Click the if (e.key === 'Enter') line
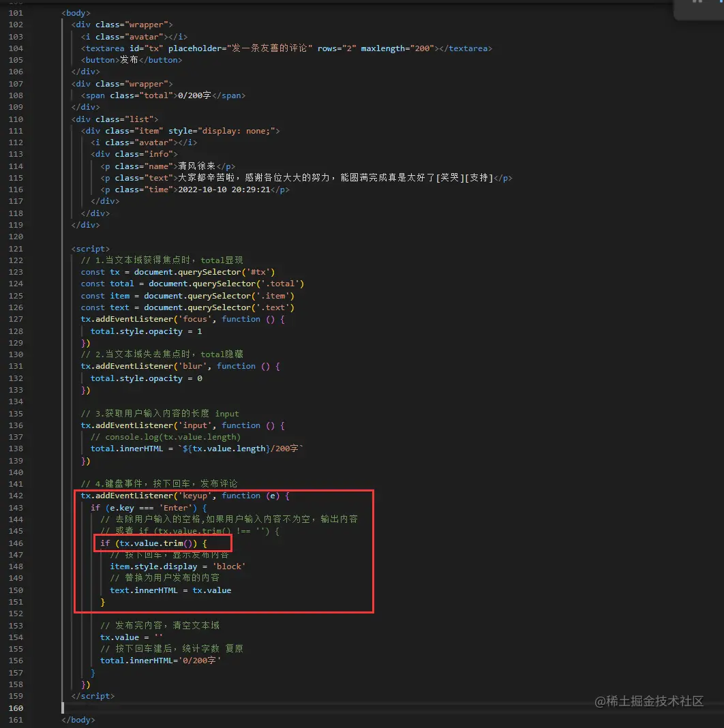Image resolution: width=724 pixels, height=728 pixels. 149,508
